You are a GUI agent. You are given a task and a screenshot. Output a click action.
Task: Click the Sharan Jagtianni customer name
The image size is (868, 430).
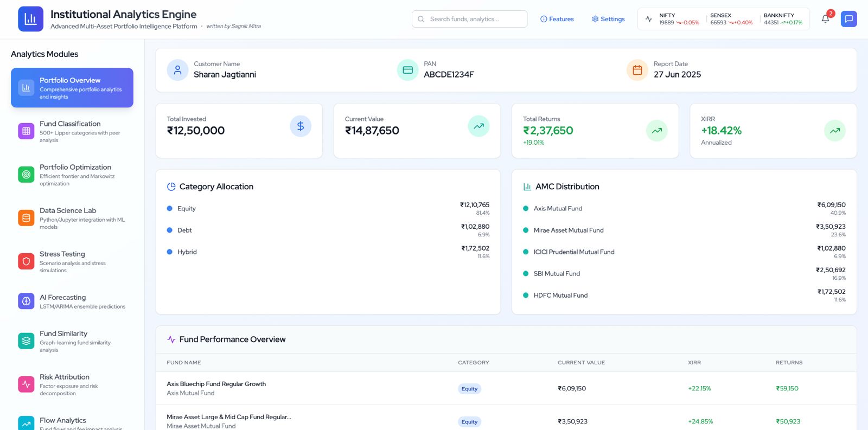click(x=225, y=75)
